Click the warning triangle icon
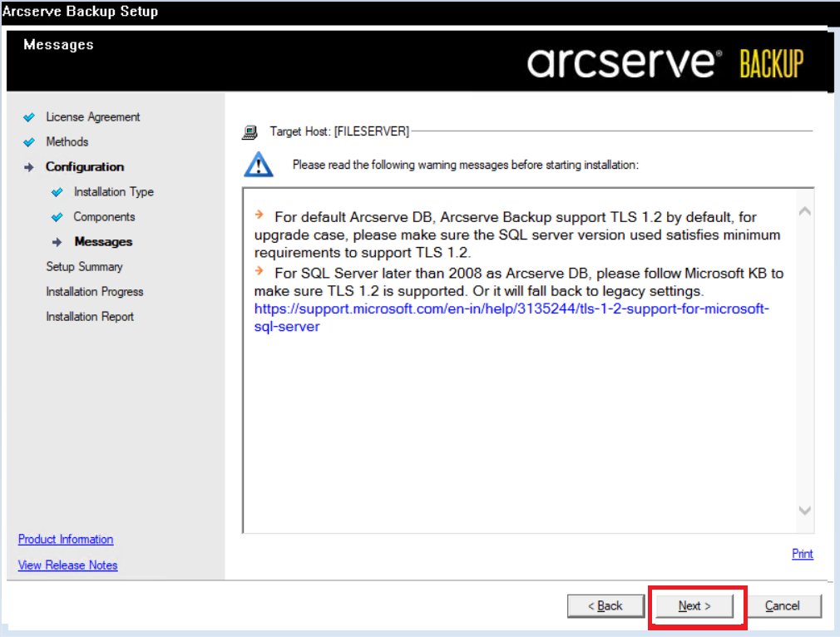This screenshot has width=840, height=637. (x=258, y=164)
